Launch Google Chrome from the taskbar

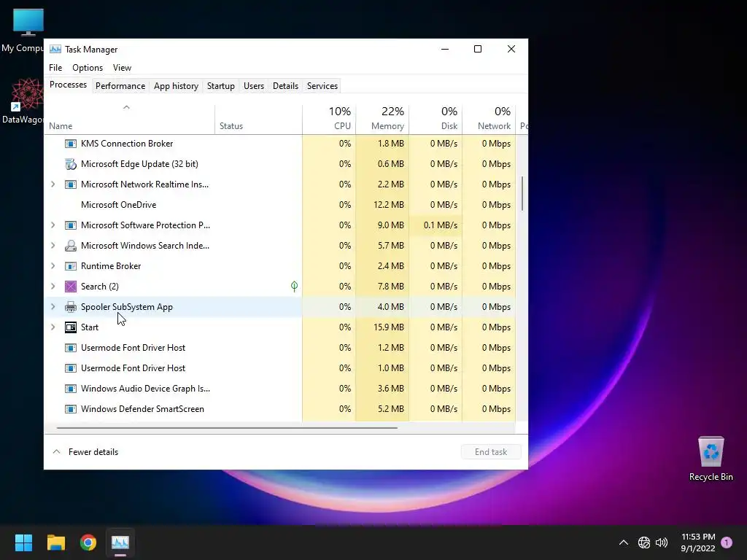coord(88,542)
